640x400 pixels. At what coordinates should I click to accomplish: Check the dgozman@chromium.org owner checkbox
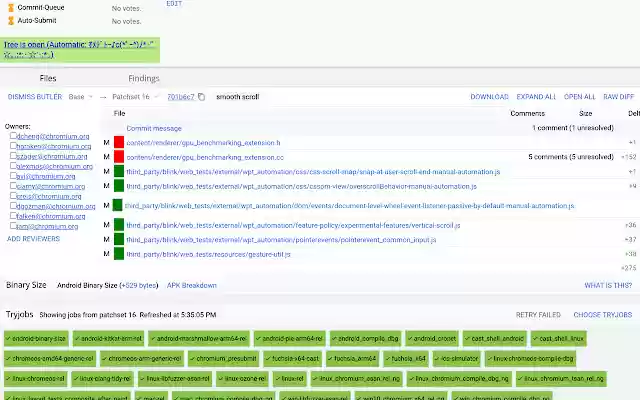tap(13, 206)
